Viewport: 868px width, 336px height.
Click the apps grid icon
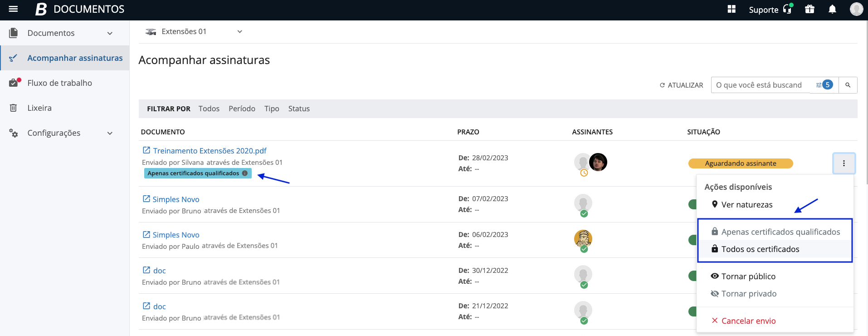point(731,9)
